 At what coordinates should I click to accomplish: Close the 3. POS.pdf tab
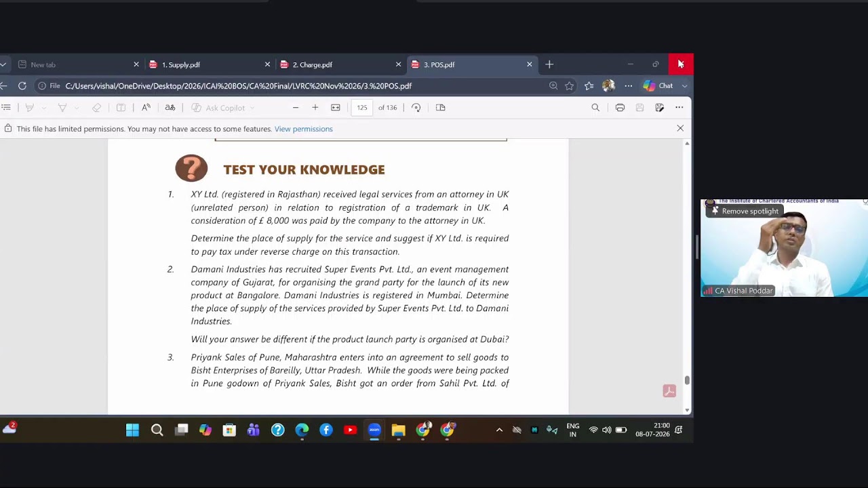530,64
